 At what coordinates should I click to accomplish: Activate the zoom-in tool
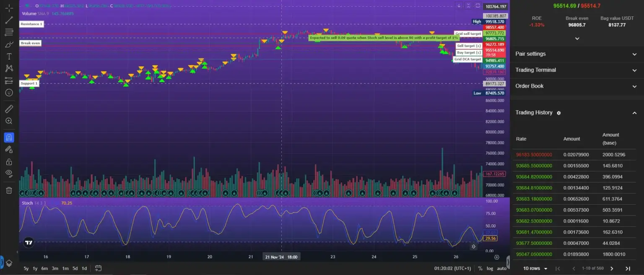point(9,121)
